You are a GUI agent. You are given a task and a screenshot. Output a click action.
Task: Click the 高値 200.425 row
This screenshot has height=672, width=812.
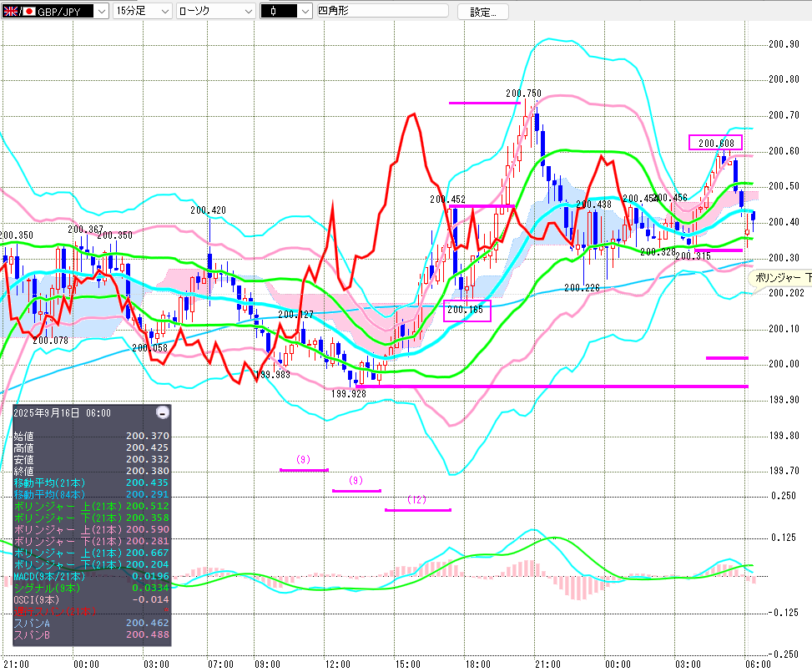click(x=91, y=447)
